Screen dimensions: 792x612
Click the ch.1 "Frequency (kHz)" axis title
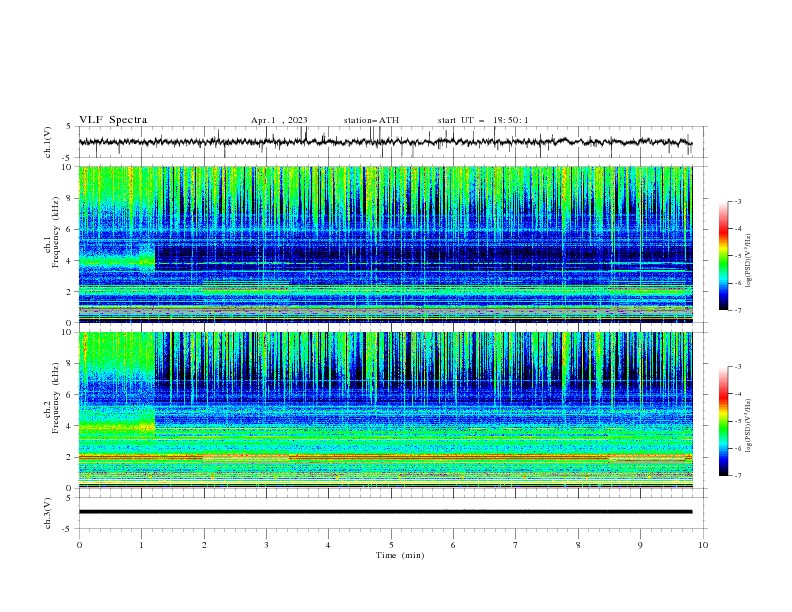55,232
